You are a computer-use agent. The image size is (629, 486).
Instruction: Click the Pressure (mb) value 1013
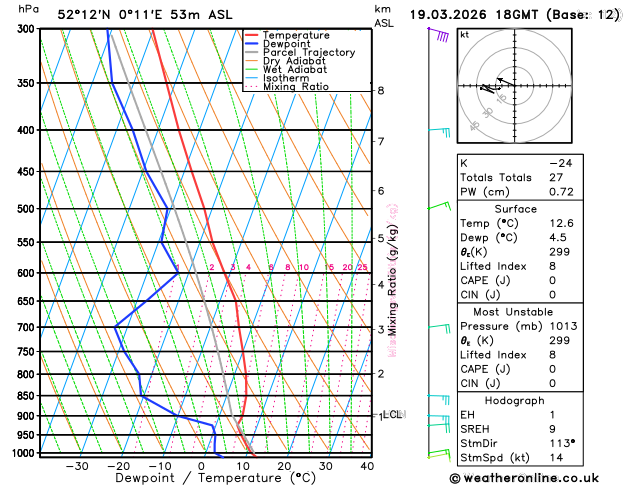[563, 326]
